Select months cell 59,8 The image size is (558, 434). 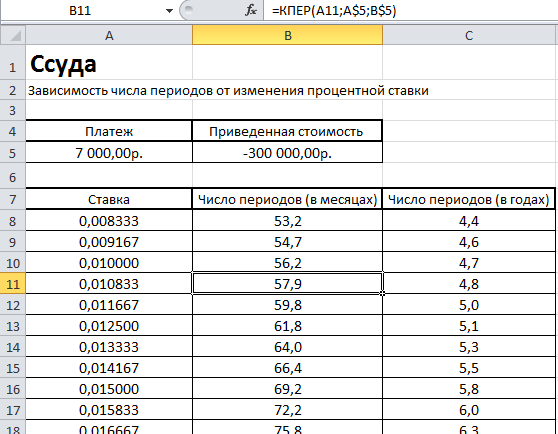point(288,305)
